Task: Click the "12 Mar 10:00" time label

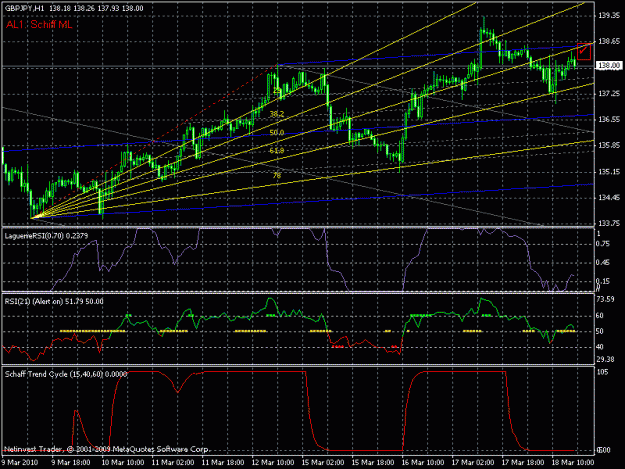Action: [273, 463]
